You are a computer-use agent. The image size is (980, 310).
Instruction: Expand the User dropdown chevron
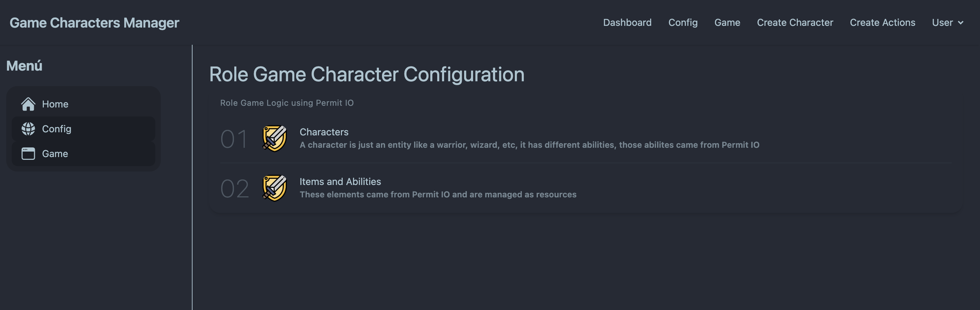click(960, 23)
